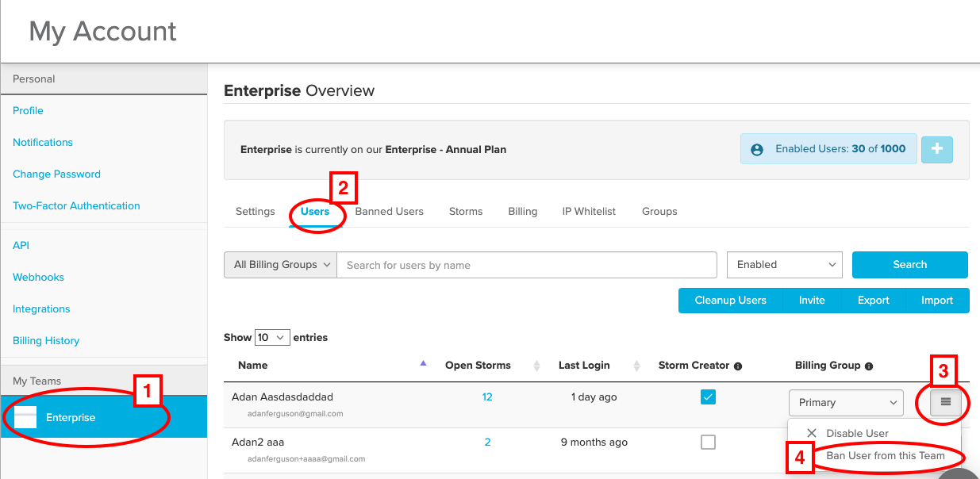Uncheck Storm Creator for Adan Aasdasdaddad
980x479 pixels.
709,397
